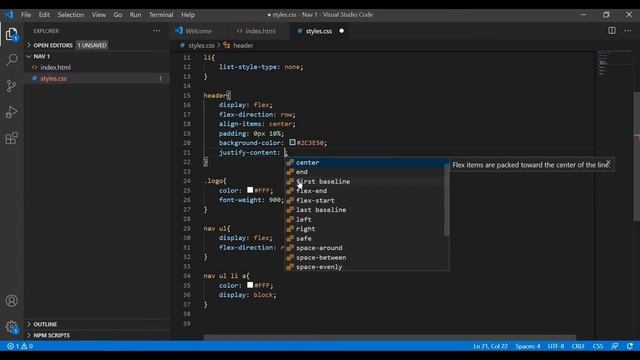The image size is (640, 360).
Task: Click the 1 UNSAVED badge
Action: 92,45
